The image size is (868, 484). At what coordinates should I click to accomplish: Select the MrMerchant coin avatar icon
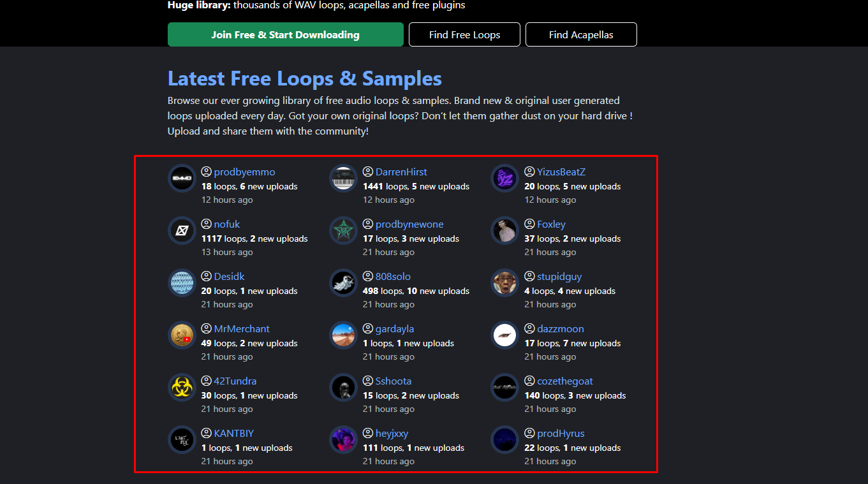tap(182, 335)
